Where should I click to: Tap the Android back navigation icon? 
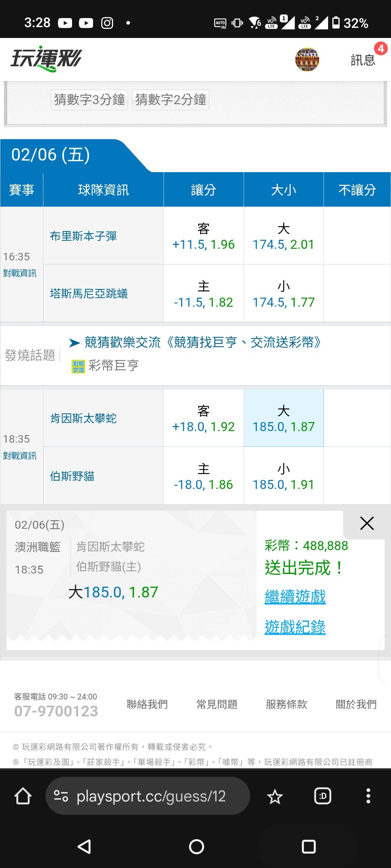point(84,847)
